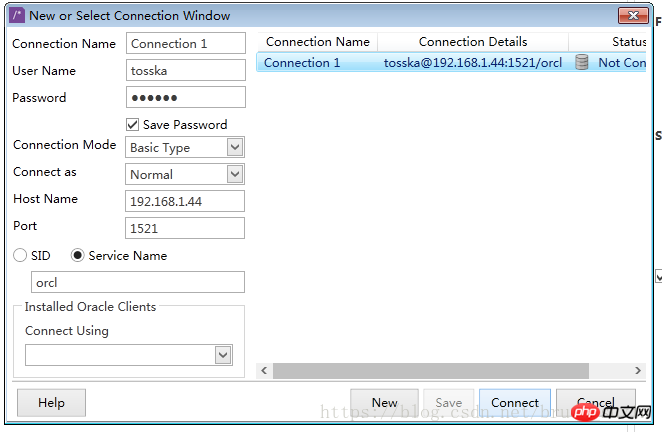662x432 pixels.
Task: Click the New button
Action: point(384,403)
